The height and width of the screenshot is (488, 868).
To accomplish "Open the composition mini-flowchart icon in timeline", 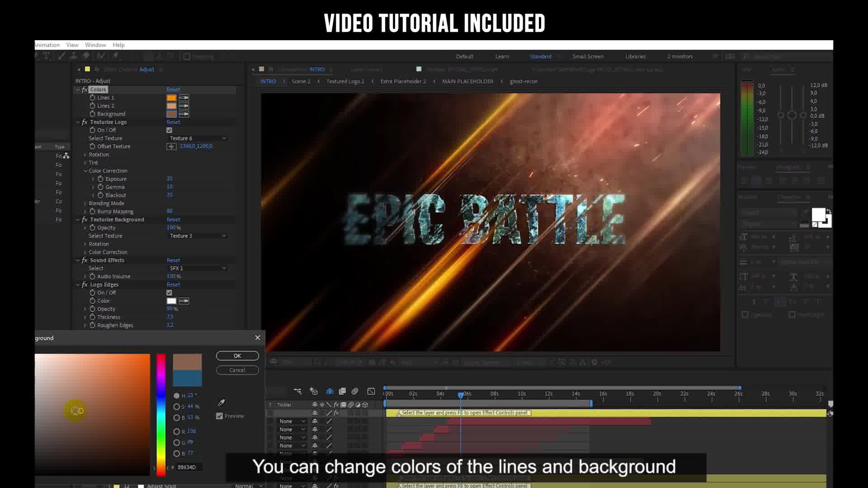I will (x=297, y=391).
